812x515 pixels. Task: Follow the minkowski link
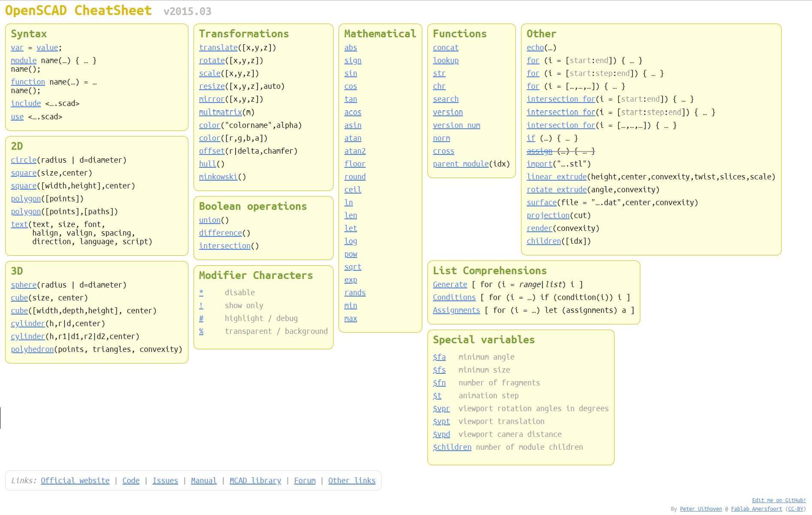click(218, 177)
